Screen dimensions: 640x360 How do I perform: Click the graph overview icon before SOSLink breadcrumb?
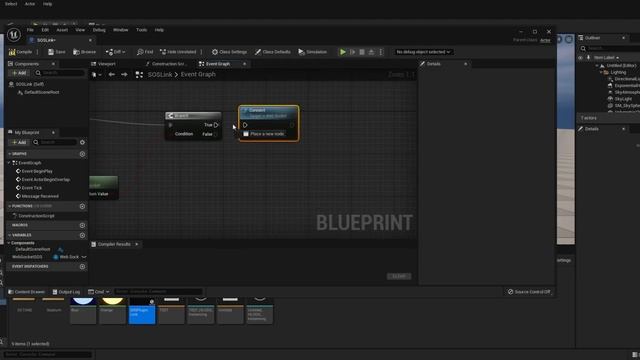pos(139,75)
